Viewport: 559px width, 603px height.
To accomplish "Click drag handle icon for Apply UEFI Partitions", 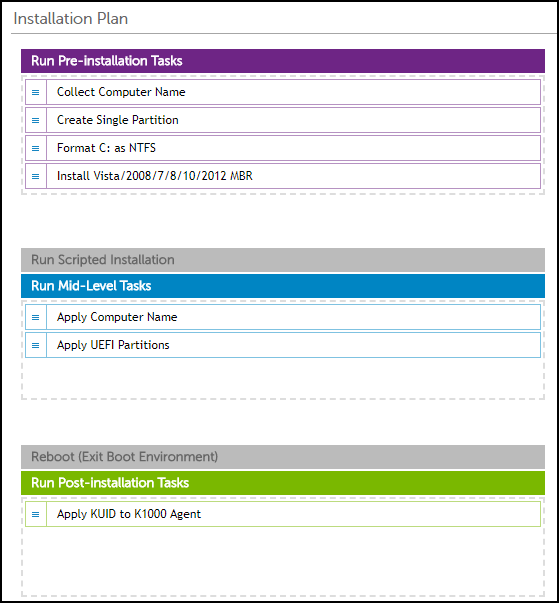I will 35,345.
